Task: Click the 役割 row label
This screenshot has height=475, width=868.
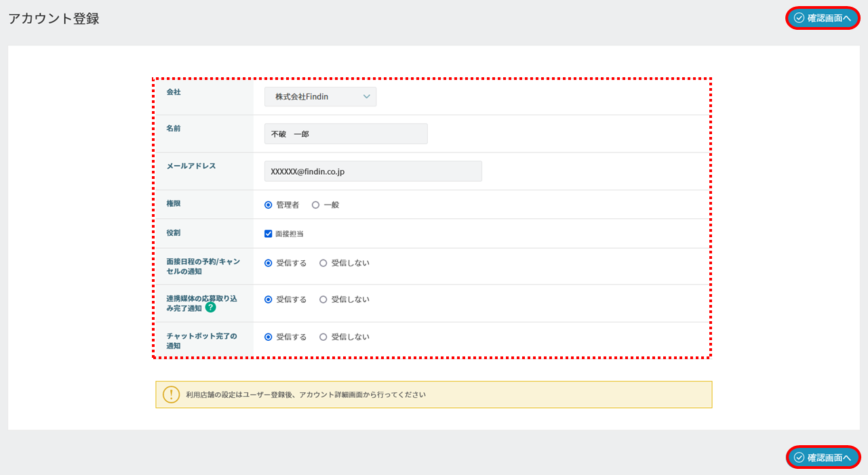Action: [x=174, y=232]
